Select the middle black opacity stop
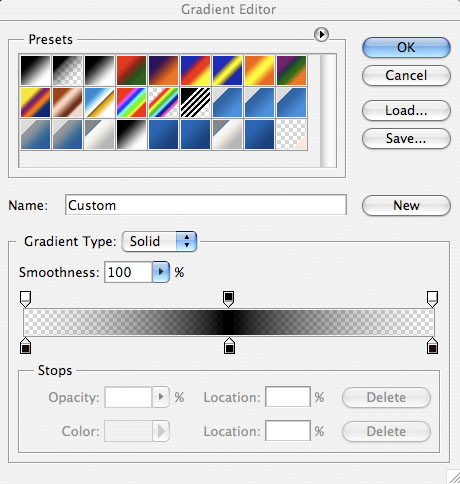 pos(228,299)
